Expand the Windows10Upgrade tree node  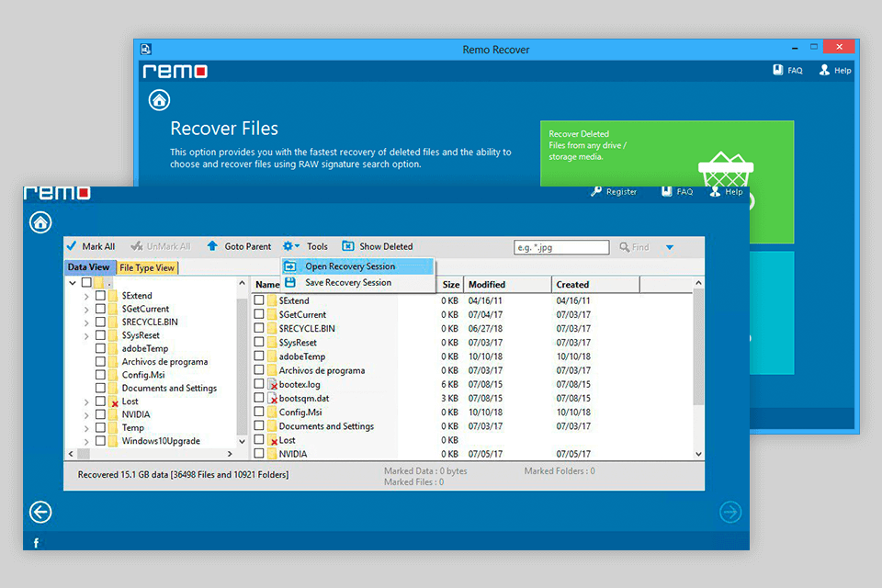tap(86, 441)
